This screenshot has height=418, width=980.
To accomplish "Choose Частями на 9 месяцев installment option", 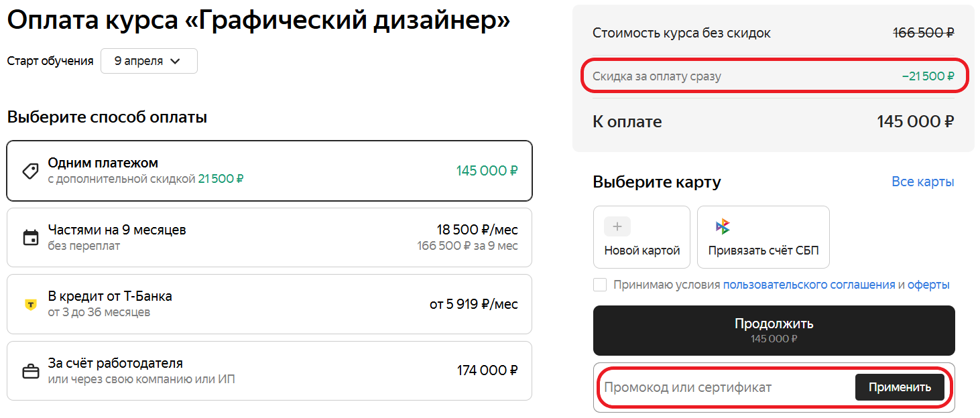I will tap(268, 238).
